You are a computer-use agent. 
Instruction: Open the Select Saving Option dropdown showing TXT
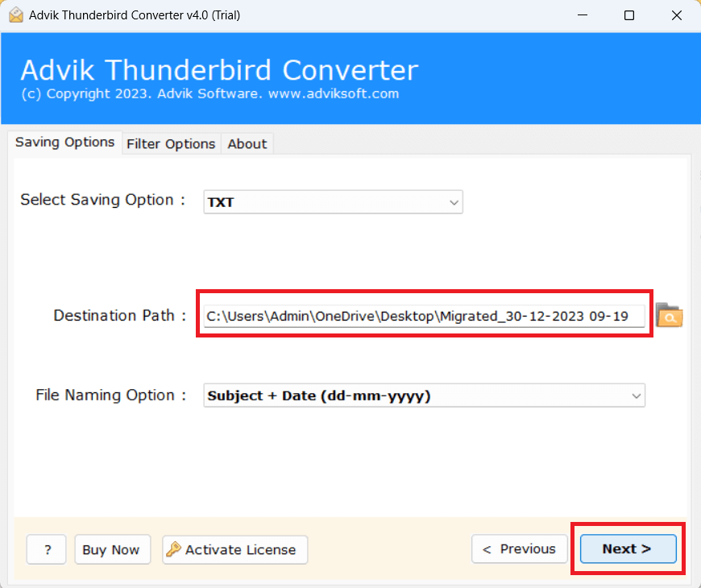pyautogui.click(x=333, y=202)
